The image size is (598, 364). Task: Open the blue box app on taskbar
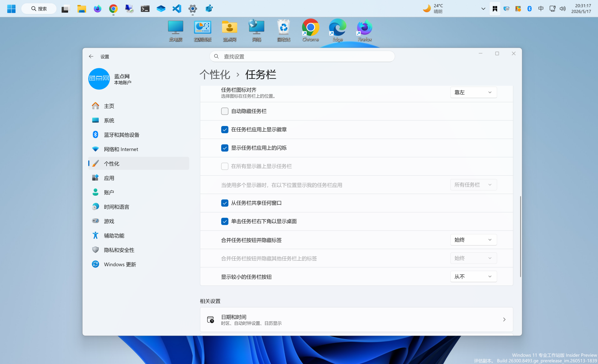click(x=161, y=9)
